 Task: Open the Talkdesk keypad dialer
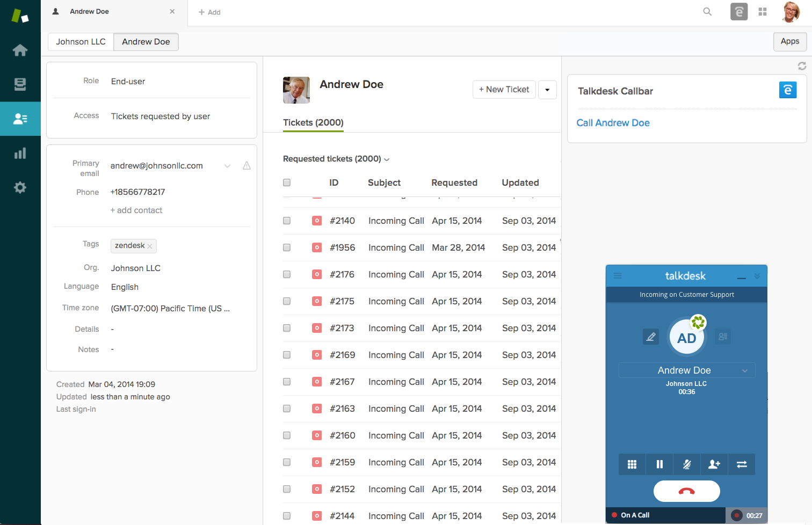pos(632,464)
